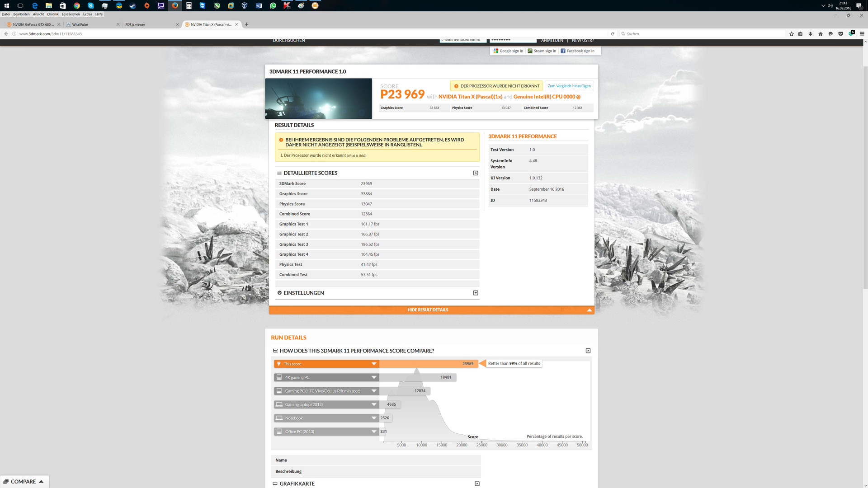The height and width of the screenshot is (488, 868).
Task: Open the Steam icon in the taskbar
Action: click(132, 6)
